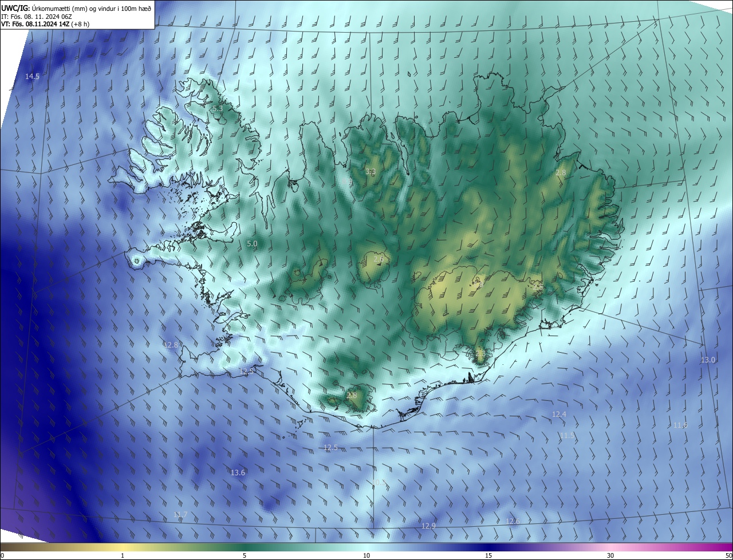Click the 12.4 value label on the map
The height and width of the screenshot is (560, 733).
559,415
